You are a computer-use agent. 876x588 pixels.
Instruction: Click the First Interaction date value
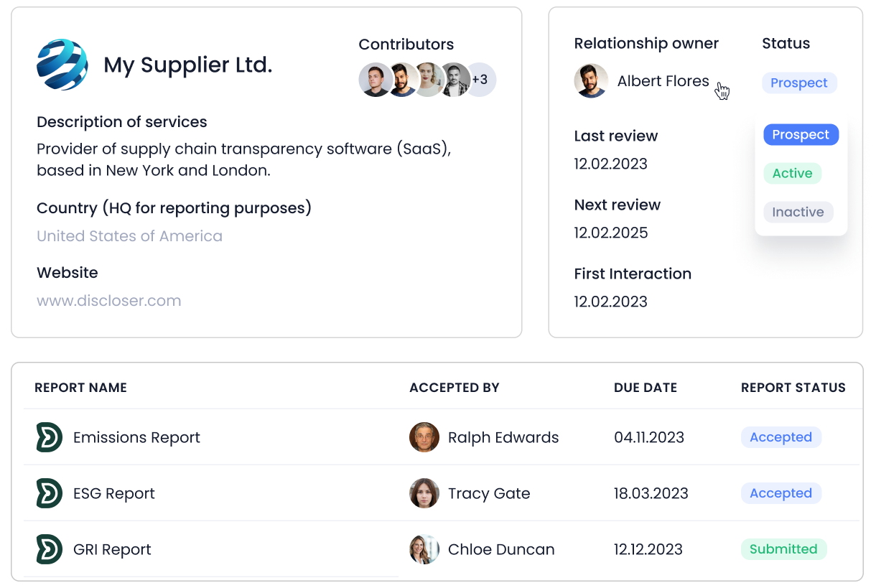click(611, 302)
